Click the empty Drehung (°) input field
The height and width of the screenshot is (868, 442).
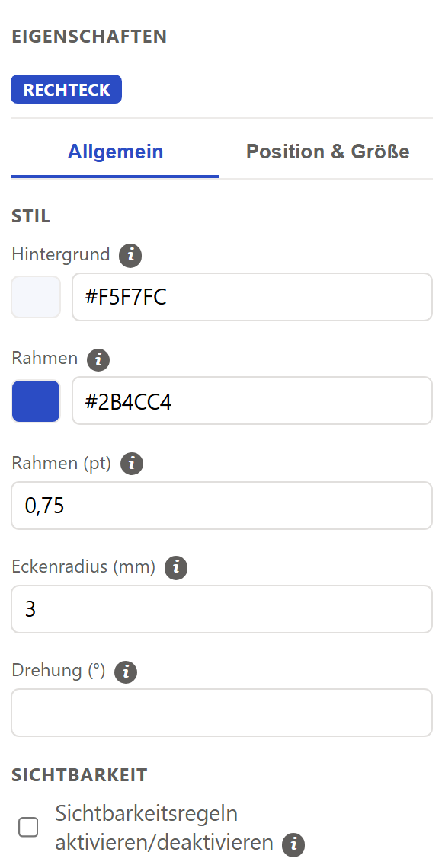(222, 713)
